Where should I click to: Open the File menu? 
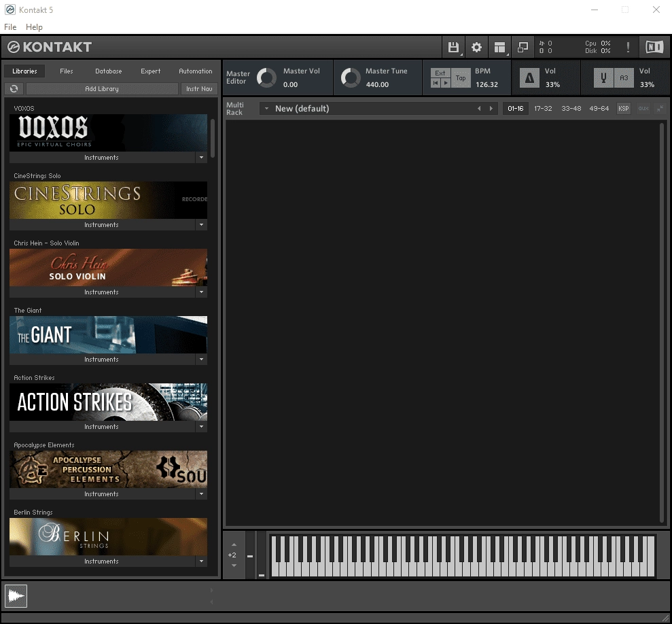click(x=10, y=27)
